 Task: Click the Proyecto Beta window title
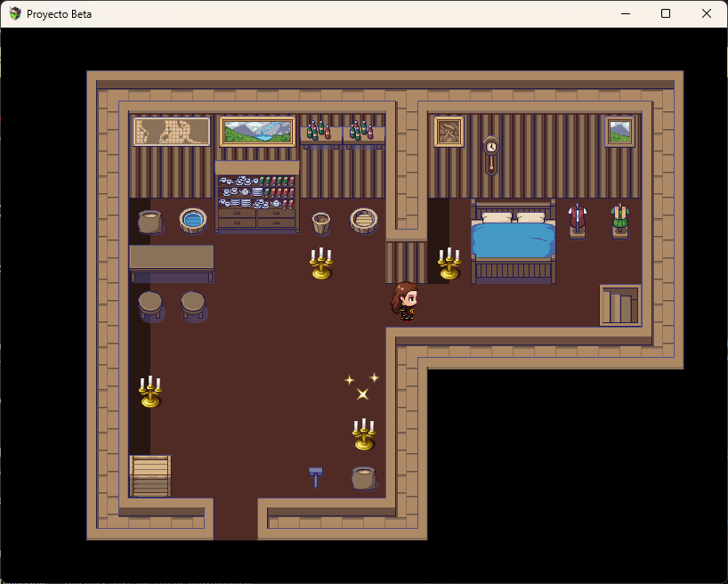tap(59, 14)
